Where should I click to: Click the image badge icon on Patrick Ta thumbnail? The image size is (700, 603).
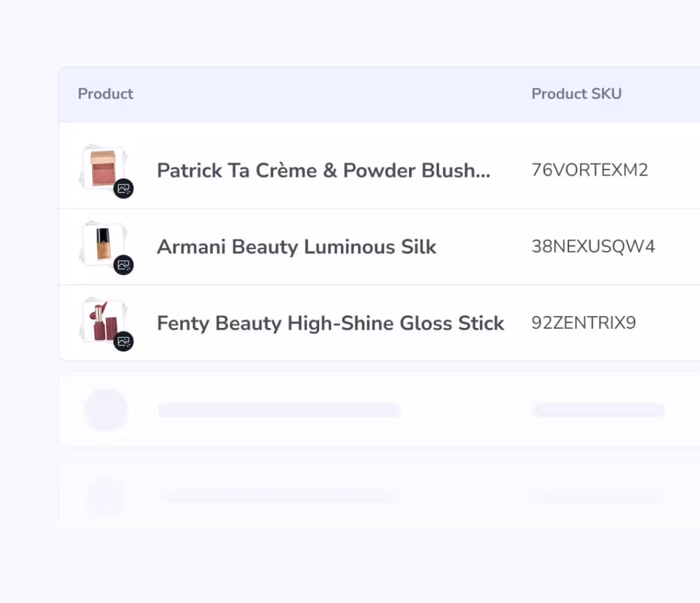point(124,189)
